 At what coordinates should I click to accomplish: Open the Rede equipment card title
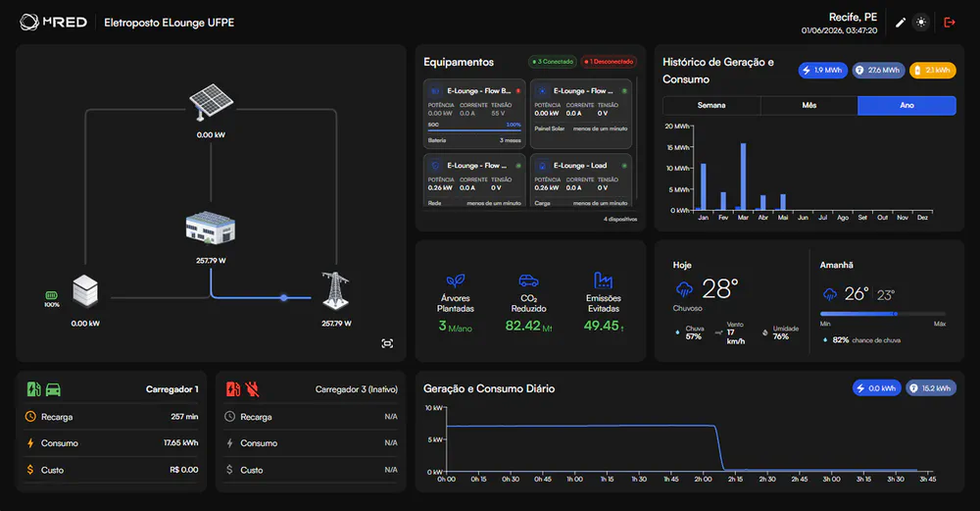coord(476,166)
